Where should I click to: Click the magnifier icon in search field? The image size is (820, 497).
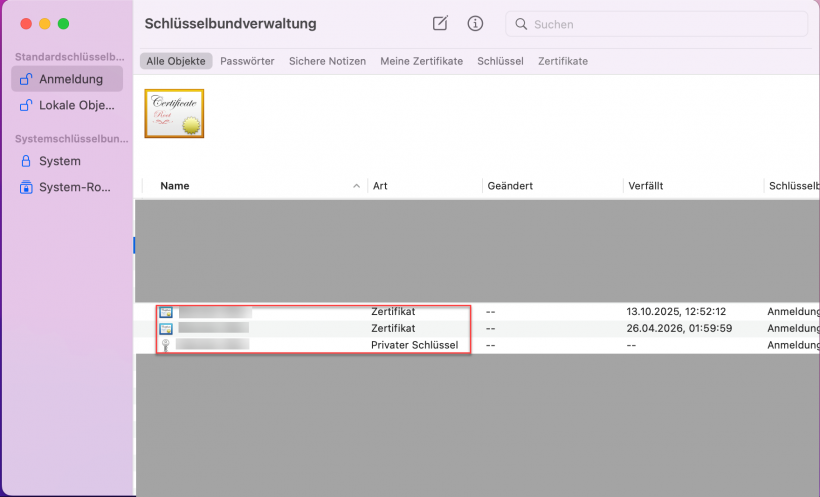click(521, 24)
